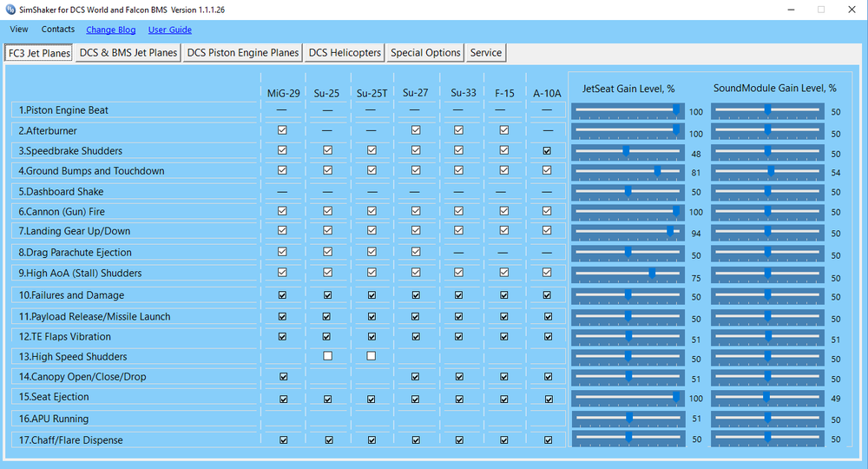Click JetSeat gain slider for Piston Engine Beat

[628, 111]
